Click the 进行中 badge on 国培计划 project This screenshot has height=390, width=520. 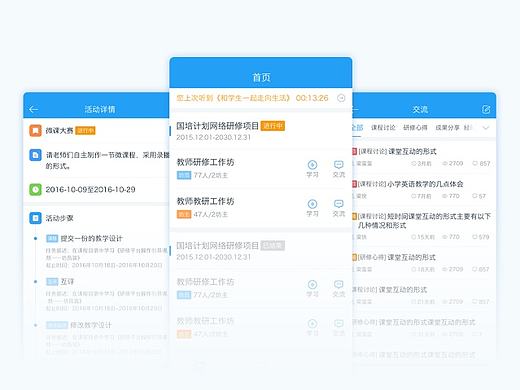pyautogui.click(x=273, y=126)
